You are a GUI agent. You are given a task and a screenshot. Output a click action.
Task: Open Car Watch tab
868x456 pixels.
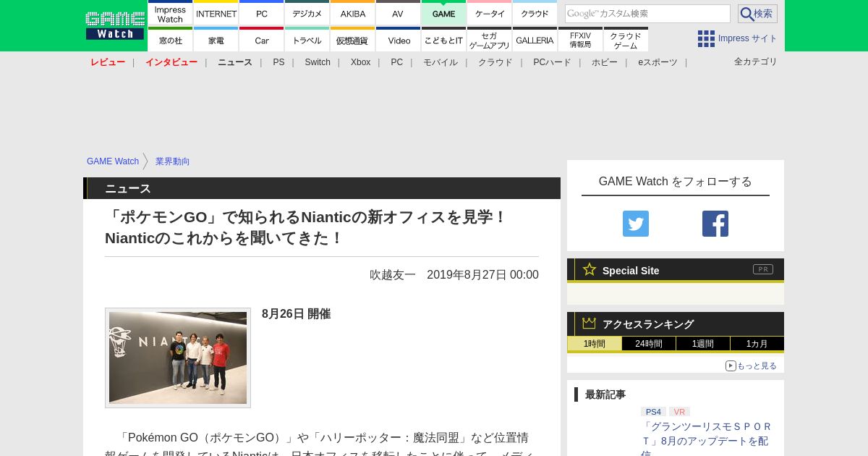(x=262, y=40)
